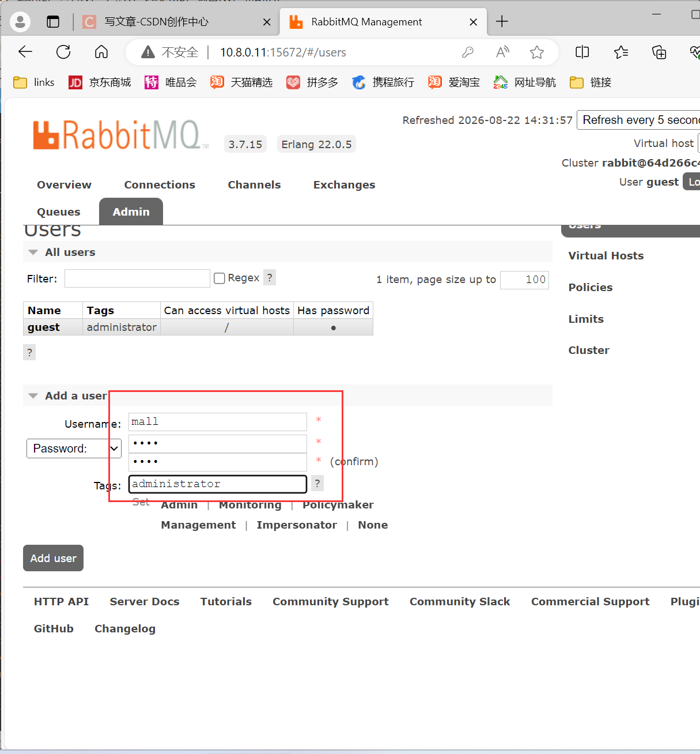Click the browser address bar URL

click(x=283, y=52)
